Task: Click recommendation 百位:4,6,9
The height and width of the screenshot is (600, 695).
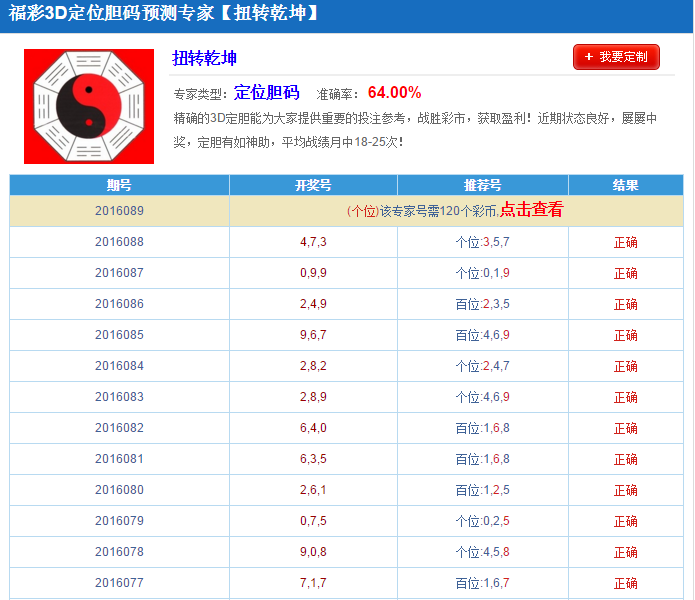Action: click(483, 335)
